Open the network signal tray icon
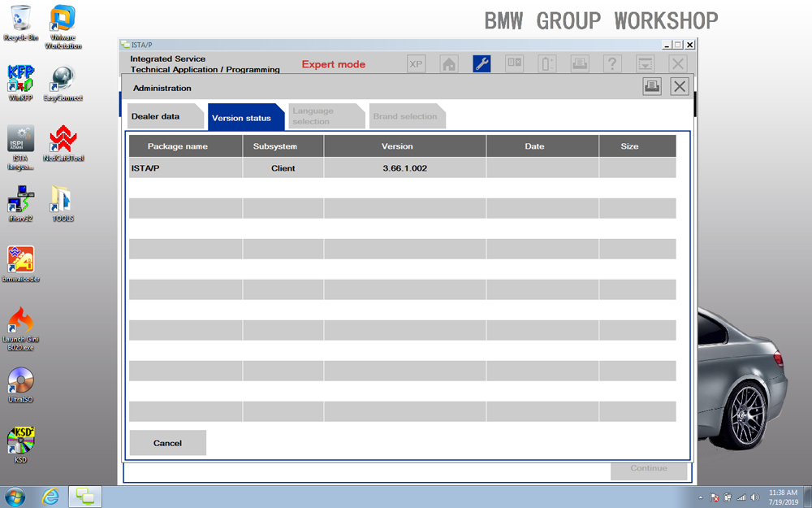The height and width of the screenshot is (508, 812). [741, 497]
